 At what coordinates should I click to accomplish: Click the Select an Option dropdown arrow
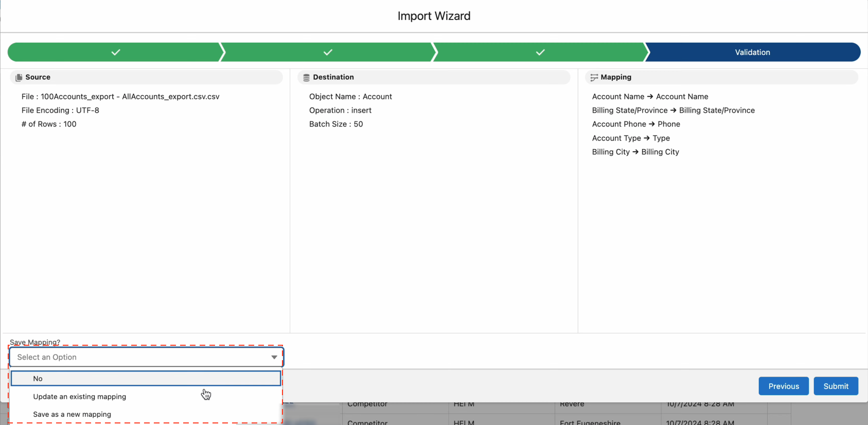(x=274, y=357)
